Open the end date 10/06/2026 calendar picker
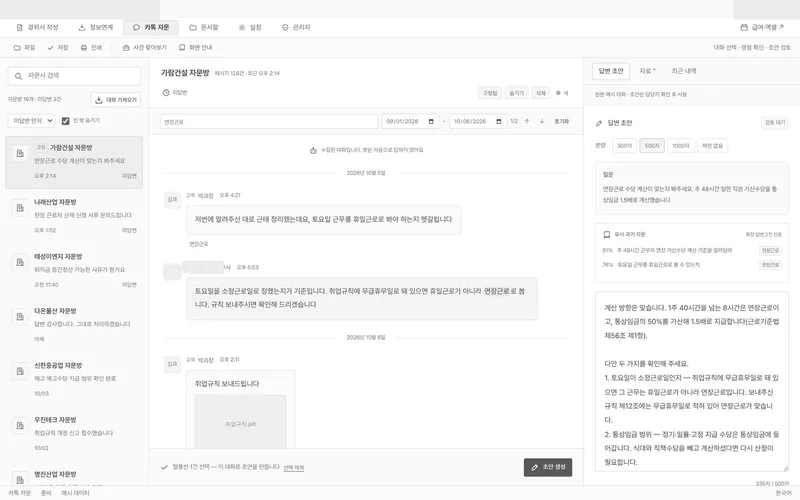800x500 pixels. tap(498, 121)
